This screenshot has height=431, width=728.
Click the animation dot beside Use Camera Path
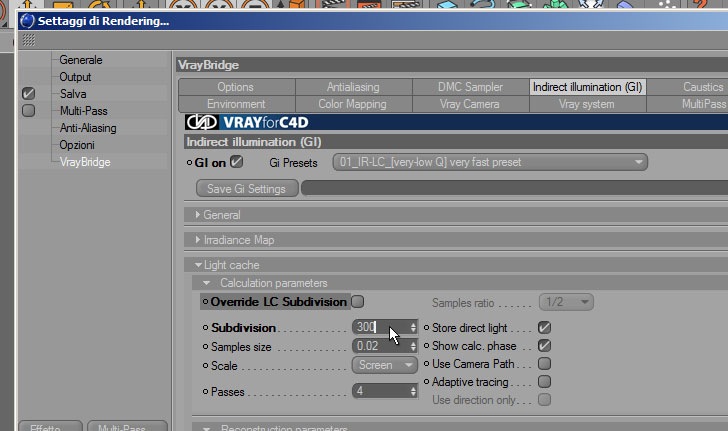426,364
